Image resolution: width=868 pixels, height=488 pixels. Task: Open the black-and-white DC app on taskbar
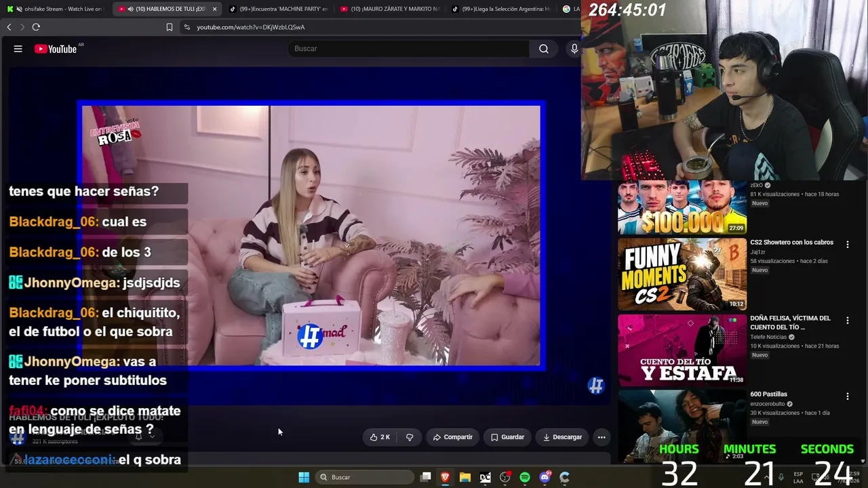point(485,477)
